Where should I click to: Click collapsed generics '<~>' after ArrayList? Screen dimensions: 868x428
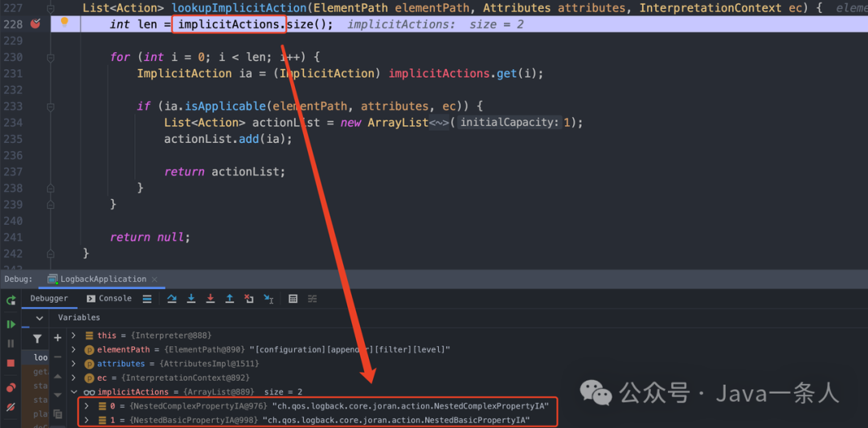(437, 122)
